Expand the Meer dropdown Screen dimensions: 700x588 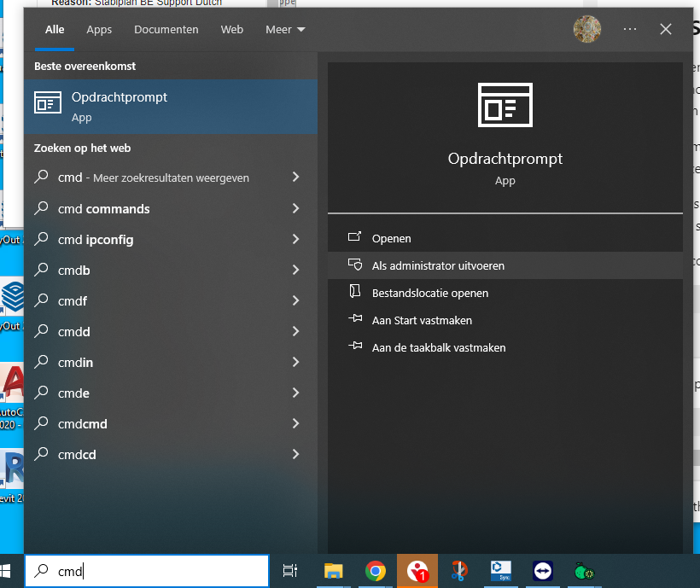pos(285,30)
